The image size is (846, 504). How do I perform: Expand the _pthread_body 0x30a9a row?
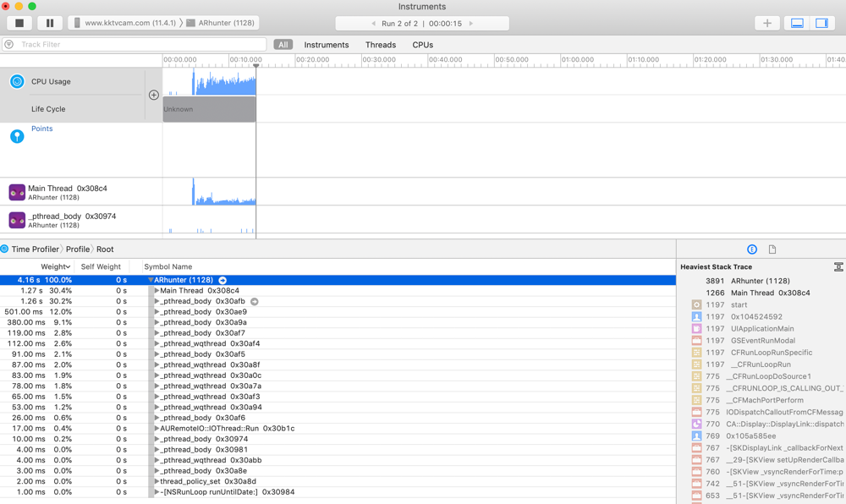(157, 322)
